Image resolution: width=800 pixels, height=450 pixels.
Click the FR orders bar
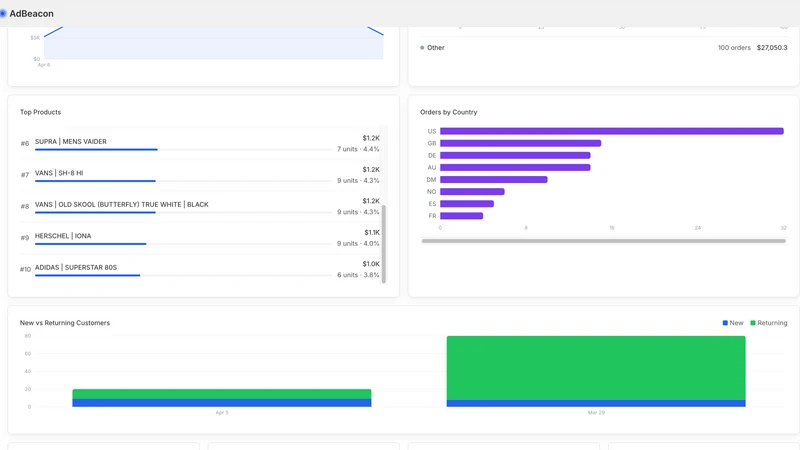(462, 216)
